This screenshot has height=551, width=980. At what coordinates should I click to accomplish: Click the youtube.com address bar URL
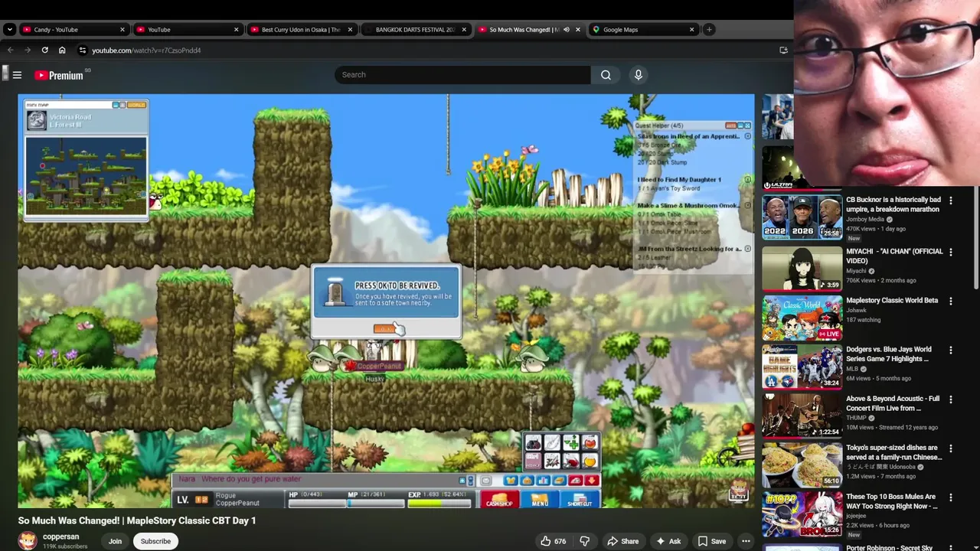click(146, 51)
